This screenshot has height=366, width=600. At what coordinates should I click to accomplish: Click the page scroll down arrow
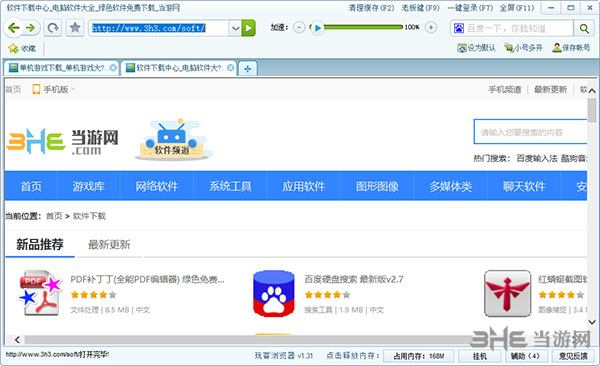click(x=592, y=322)
